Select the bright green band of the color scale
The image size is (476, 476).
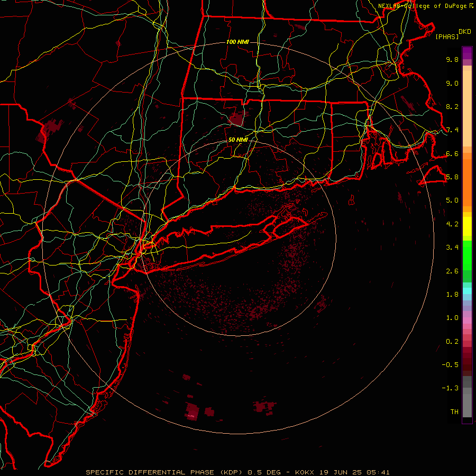(x=467, y=255)
